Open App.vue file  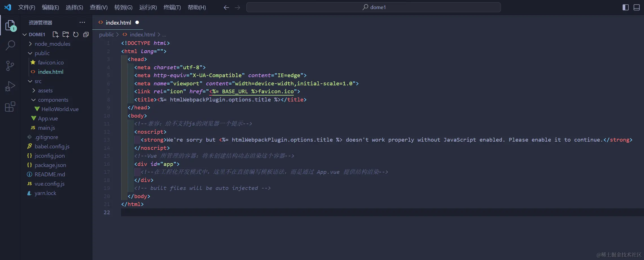click(x=48, y=118)
